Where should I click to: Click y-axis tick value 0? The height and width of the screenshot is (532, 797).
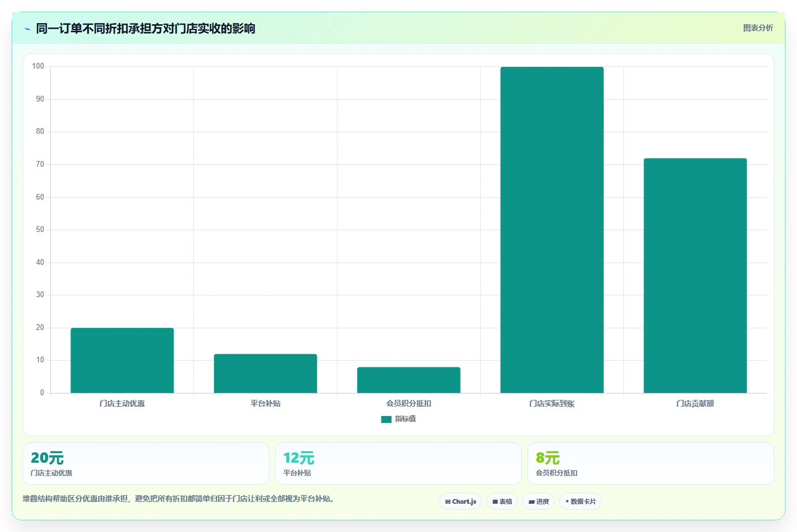coord(42,393)
